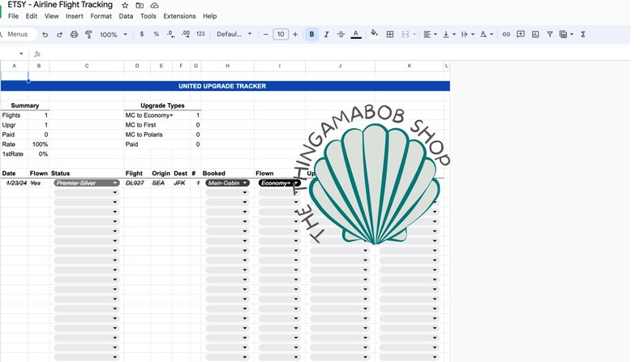The height and width of the screenshot is (362, 644).
Task: Open the Main Cabin booked dropdown
Action: click(x=228, y=183)
